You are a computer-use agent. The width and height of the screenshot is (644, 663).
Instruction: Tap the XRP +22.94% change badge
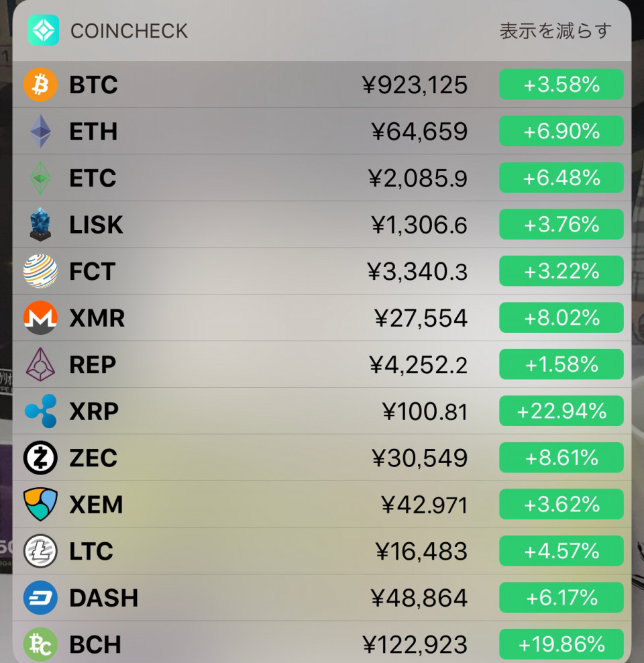pos(561,411)
